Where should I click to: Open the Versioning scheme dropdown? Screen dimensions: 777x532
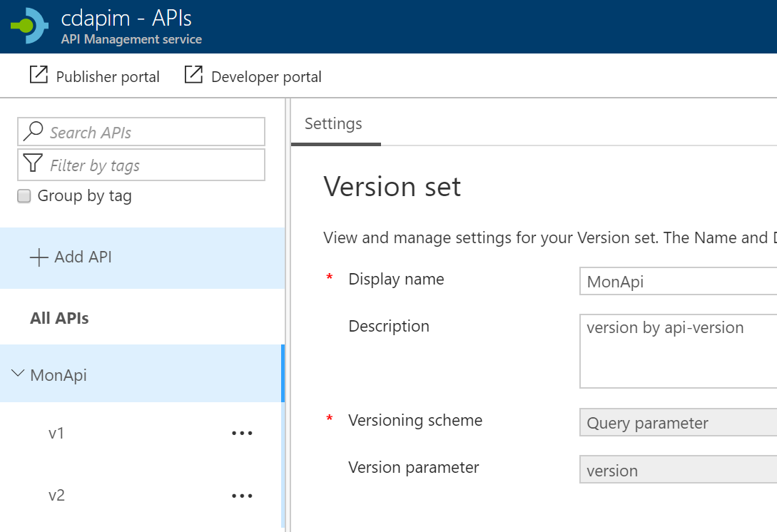click(678, 422)
